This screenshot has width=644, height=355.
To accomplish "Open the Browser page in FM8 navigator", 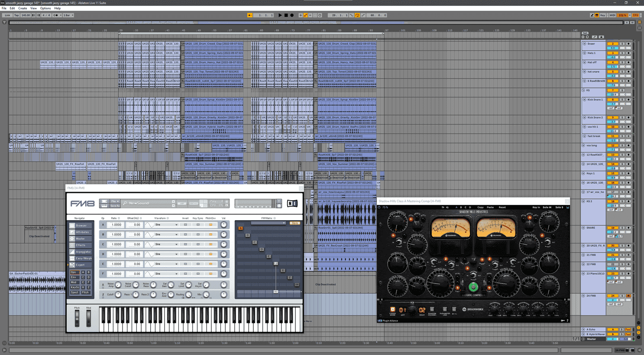I will (x=81, y=226).
